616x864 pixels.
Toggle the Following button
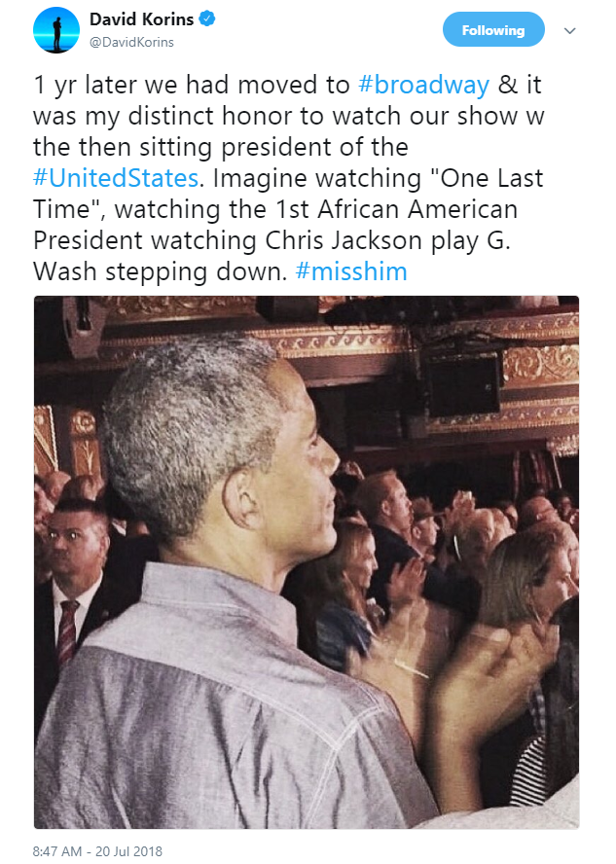click(x=493, y=30)
